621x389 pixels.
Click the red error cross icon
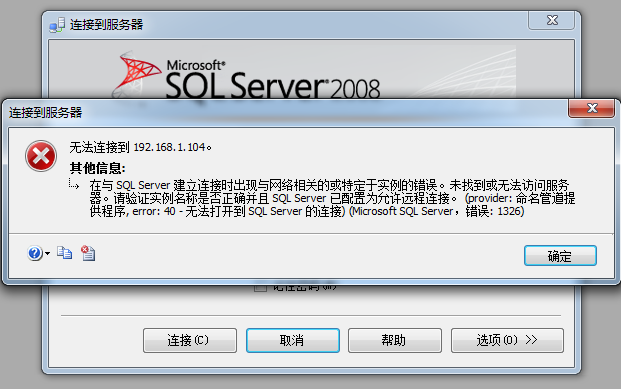pos(41,156)
